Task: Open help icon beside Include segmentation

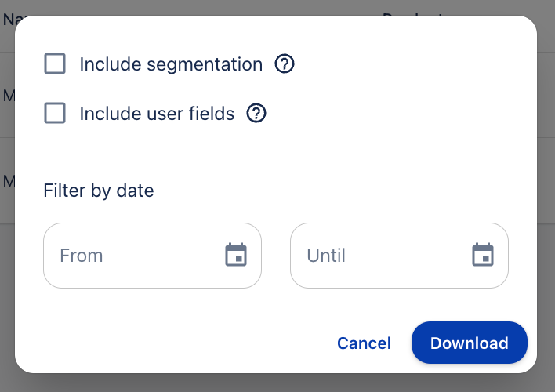Action: click(285, 64)
